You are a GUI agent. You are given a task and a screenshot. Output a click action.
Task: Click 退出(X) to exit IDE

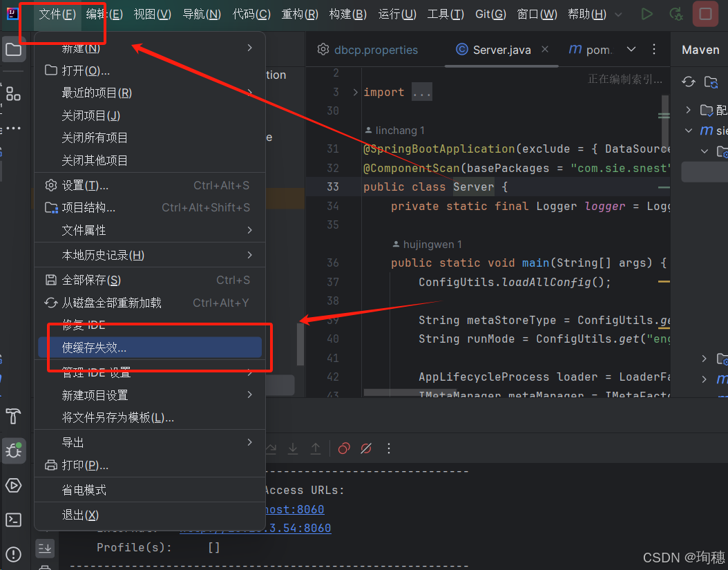pyautogui.click(x=150, y=515)
